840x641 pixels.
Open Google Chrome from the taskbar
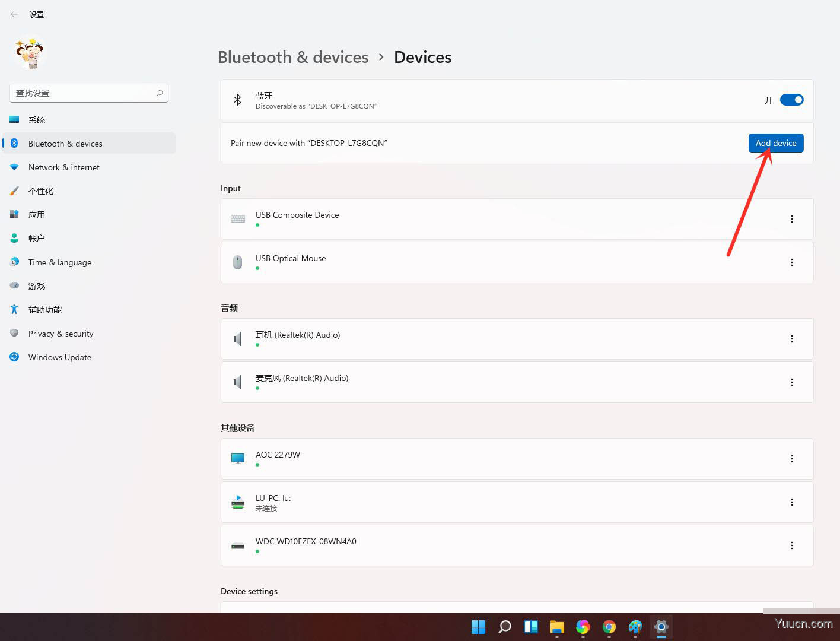(609, 627)
